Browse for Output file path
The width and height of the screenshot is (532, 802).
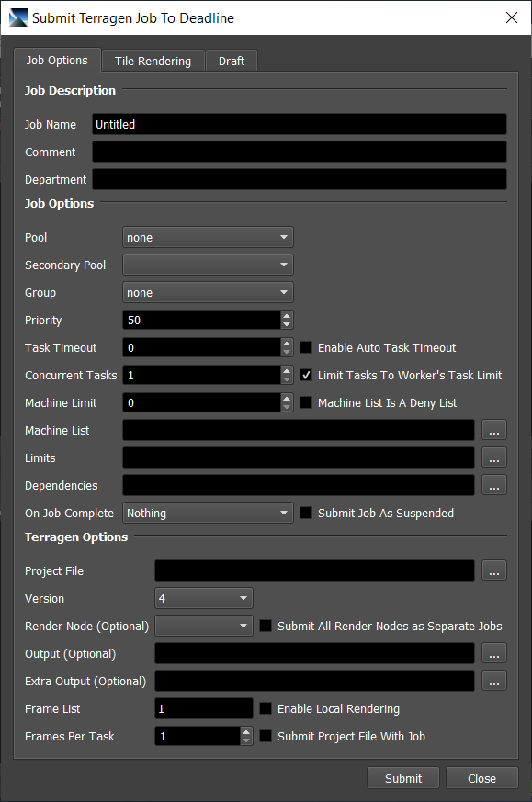click(x=494, y=654)
